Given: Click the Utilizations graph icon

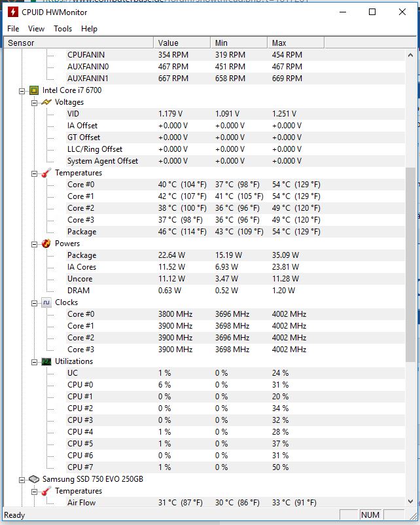Looking at the screenshot, I should (x=46, y=361).
